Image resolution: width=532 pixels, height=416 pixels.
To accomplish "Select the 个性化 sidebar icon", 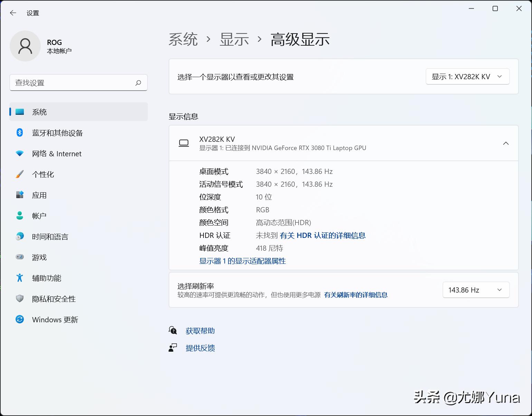I will tap(20, 174).
